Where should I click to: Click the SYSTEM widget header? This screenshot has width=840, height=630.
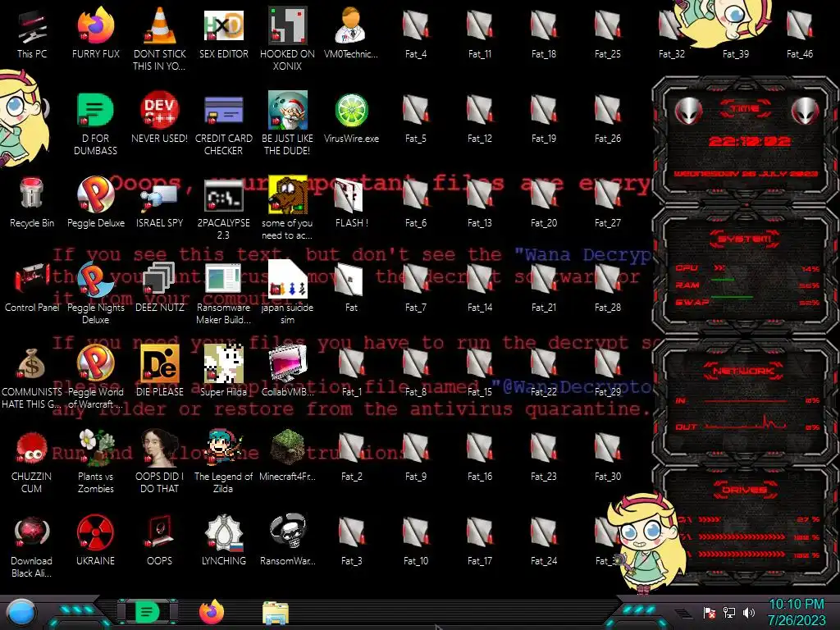pyautogui.click(x=745, y=239)
